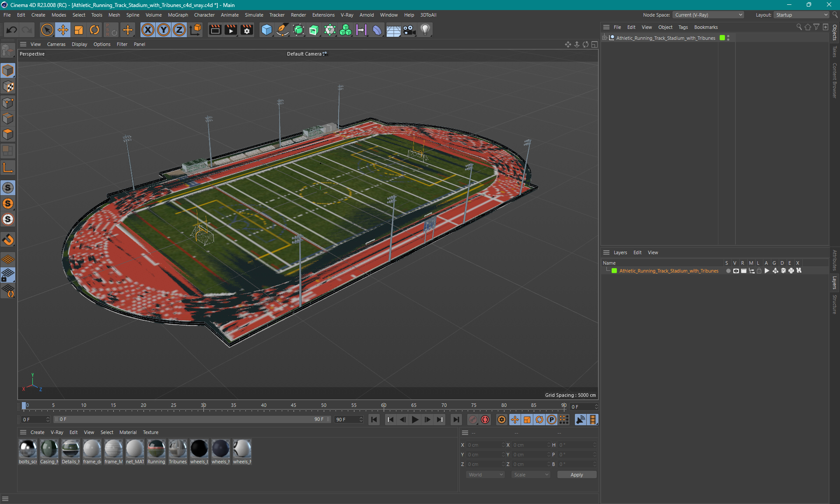Toggle layer visibility eye icon
This screenshot has width=840, height=504.
point(736,271)
